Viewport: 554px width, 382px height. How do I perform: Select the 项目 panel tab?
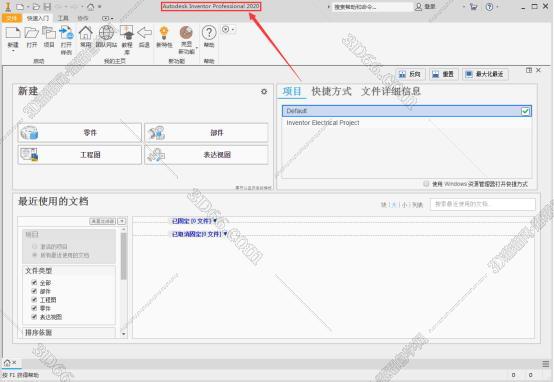coord(292,92)
